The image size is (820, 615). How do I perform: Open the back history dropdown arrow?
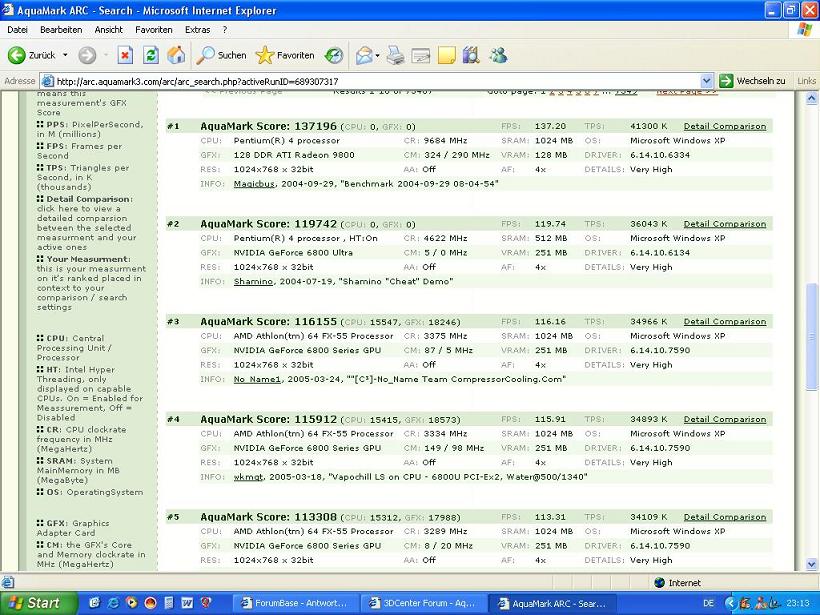[x=65, y=55]
